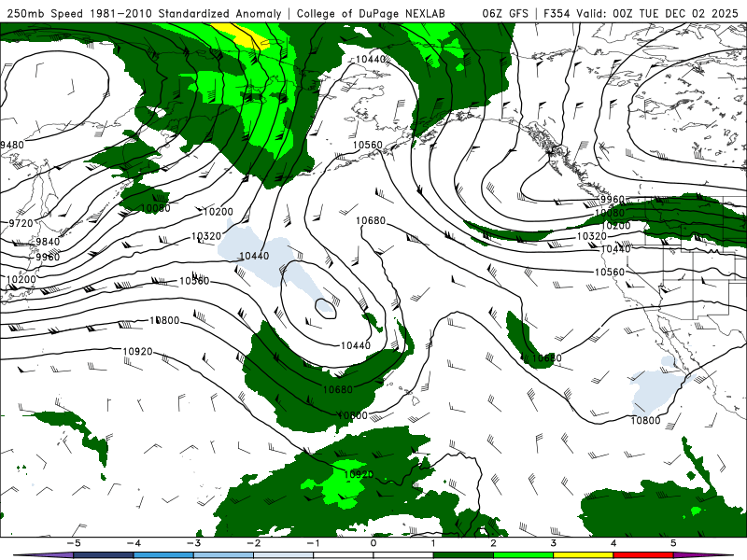Pick the pale blue swatch between -2 and -1
Image resolution: width=747 pixels, height=560 pixels.
point(284,555)
